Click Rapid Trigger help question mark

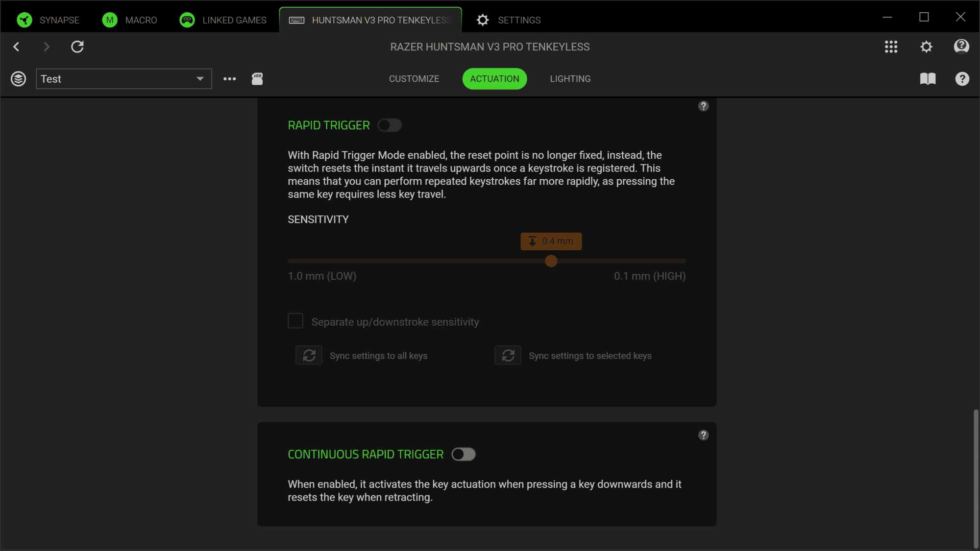(703, 106)
